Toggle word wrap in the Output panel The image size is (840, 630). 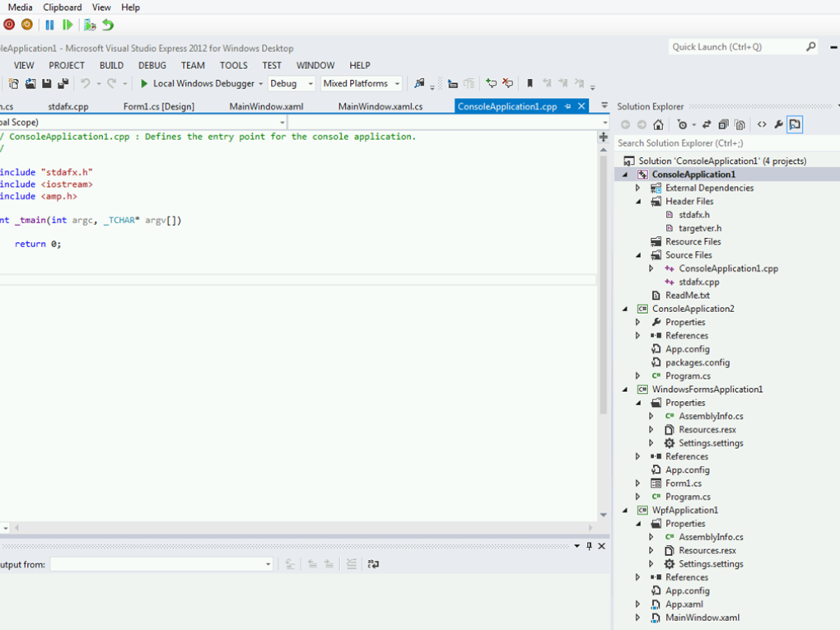click(373, 564)
